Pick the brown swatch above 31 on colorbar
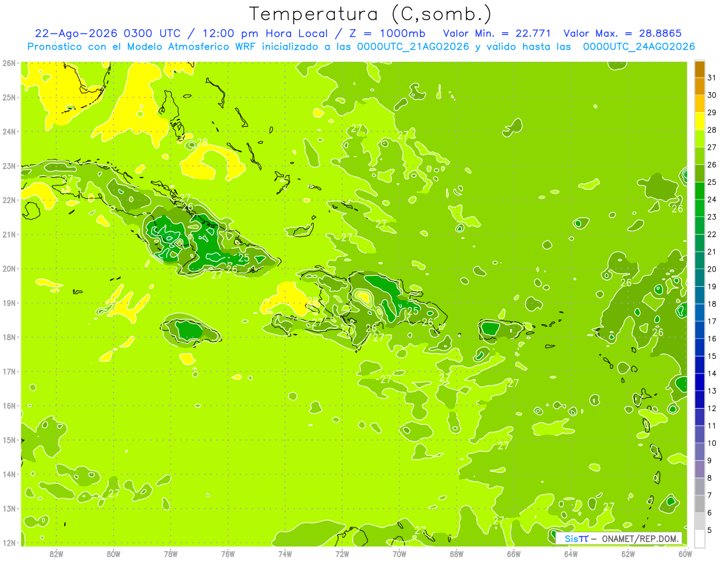Screen dimensions: 728x562 (x=699, y=70)
